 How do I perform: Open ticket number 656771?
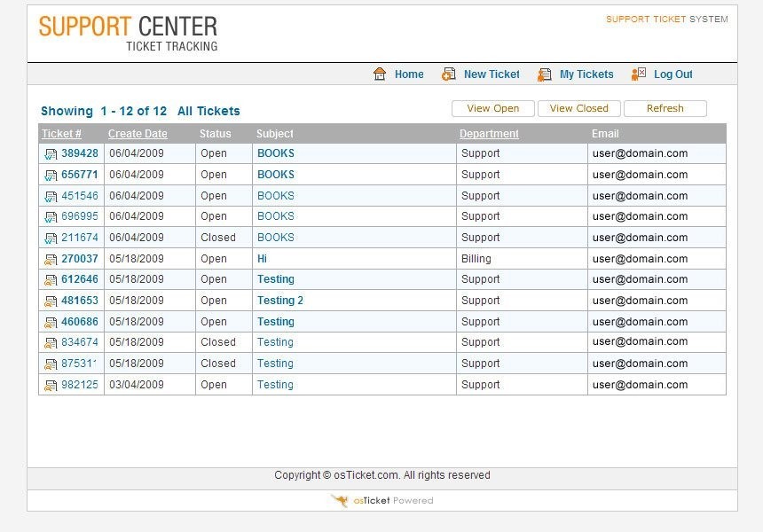pyautogui.click(x=80, y=175)
